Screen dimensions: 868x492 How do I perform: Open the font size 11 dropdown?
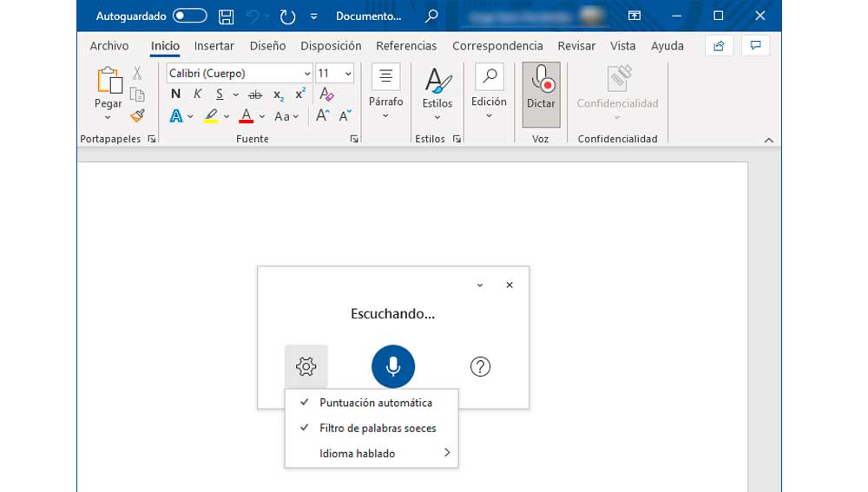[x=348, y=74]
